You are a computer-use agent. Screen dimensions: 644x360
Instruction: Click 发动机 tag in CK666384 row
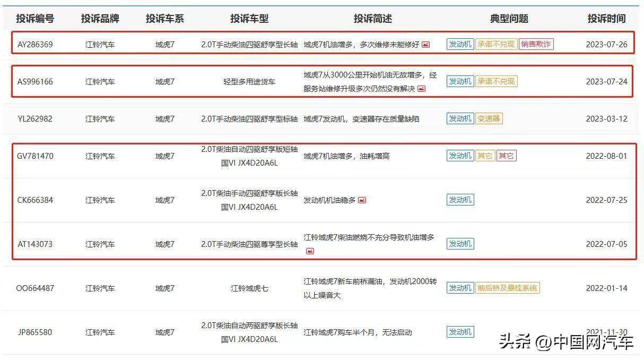(x=460, y=200)
